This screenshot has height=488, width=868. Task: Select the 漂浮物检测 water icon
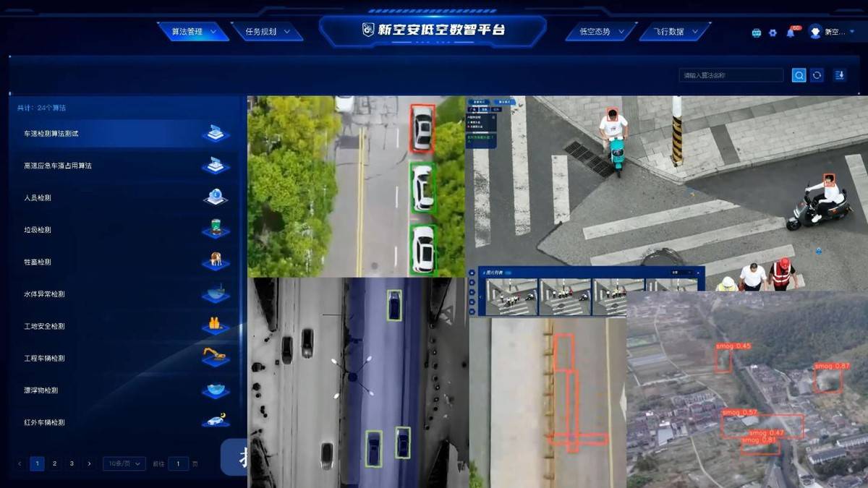[216, 390]
